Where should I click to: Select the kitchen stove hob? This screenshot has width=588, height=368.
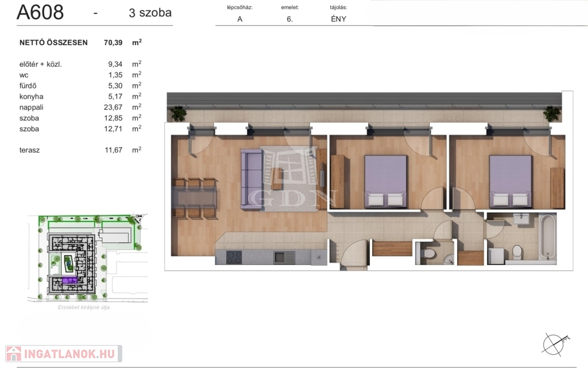(234, 257)
